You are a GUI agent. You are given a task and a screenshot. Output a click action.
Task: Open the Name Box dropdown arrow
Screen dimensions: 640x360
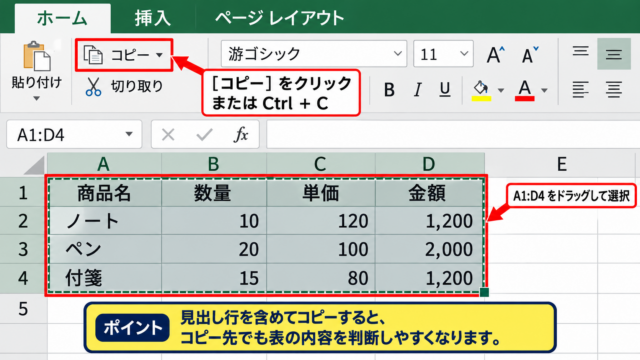tap(129, 134)
